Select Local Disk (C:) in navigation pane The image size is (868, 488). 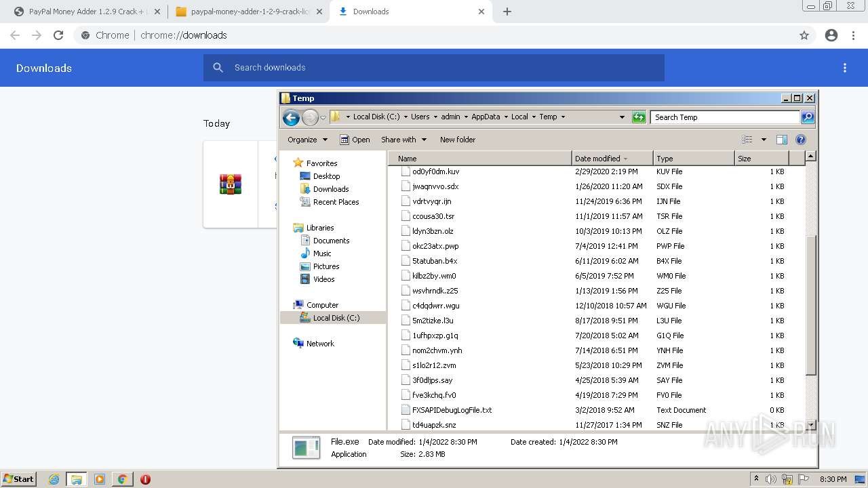pyautogui.click(x=336, y=318)
